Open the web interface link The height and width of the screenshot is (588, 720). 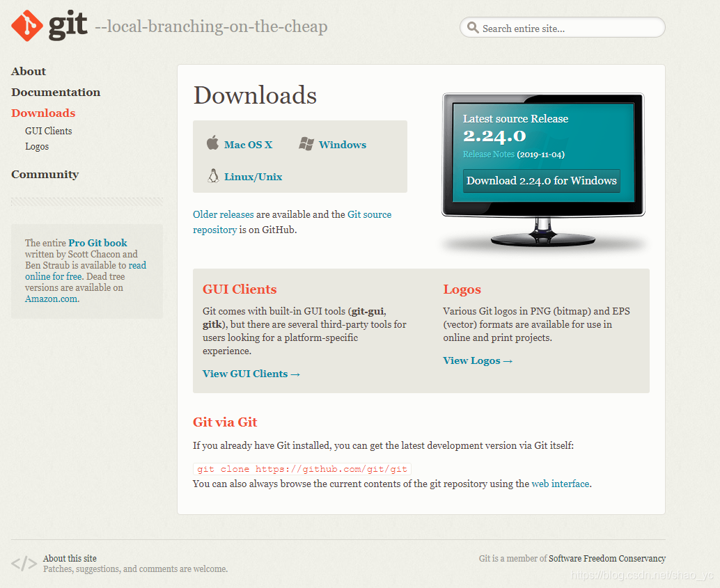tap(561, 484)
